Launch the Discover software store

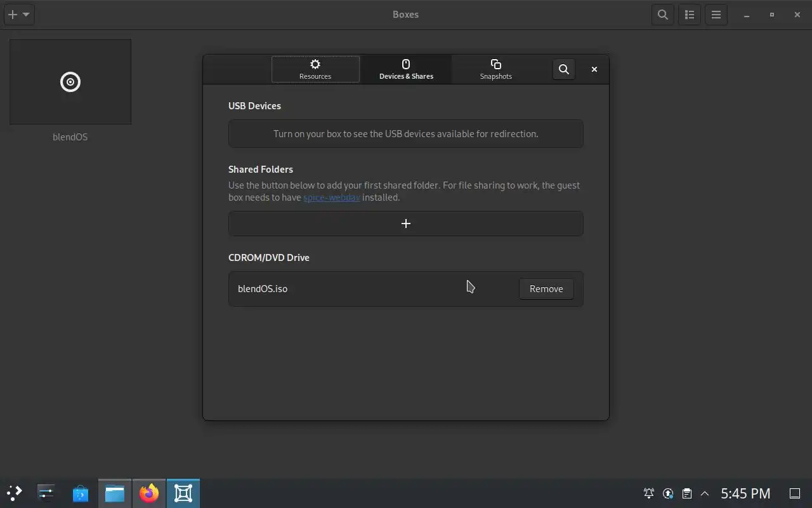[81, 493]
